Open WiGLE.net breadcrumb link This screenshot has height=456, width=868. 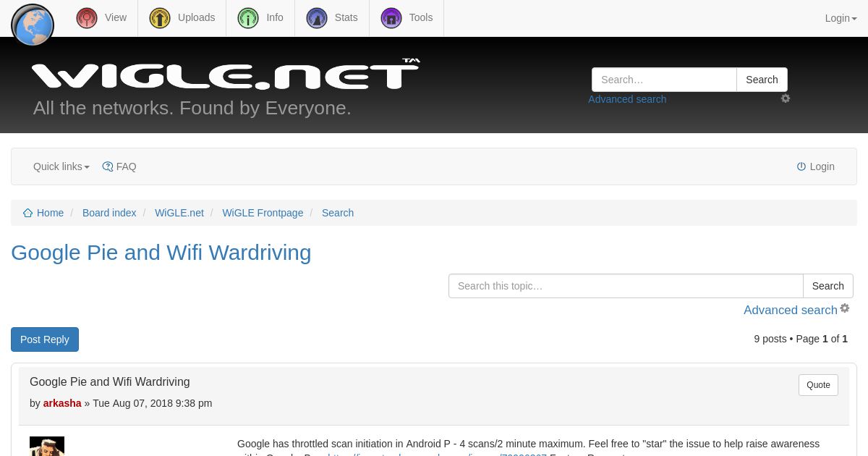point(179,213)
